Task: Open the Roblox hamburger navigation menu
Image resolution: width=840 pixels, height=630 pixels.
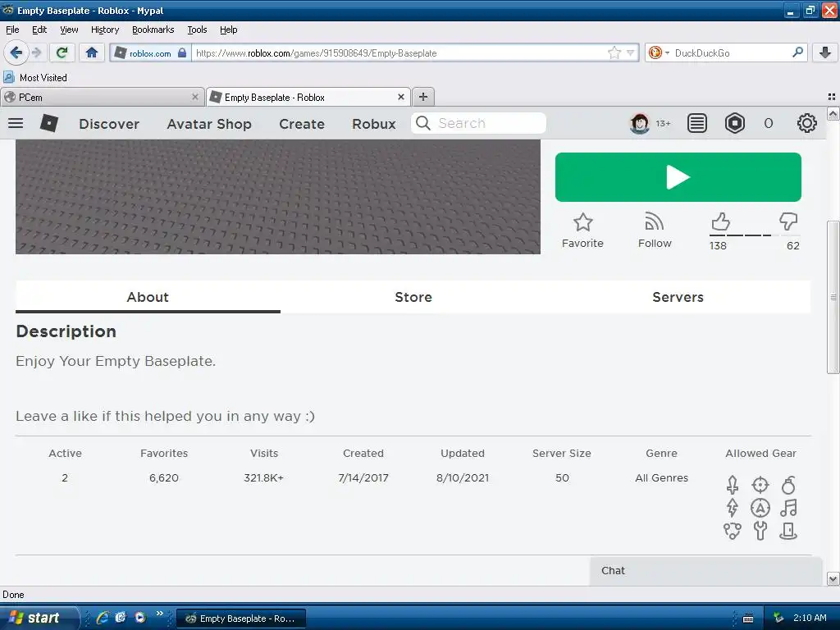Action: [x=16, y=123]
